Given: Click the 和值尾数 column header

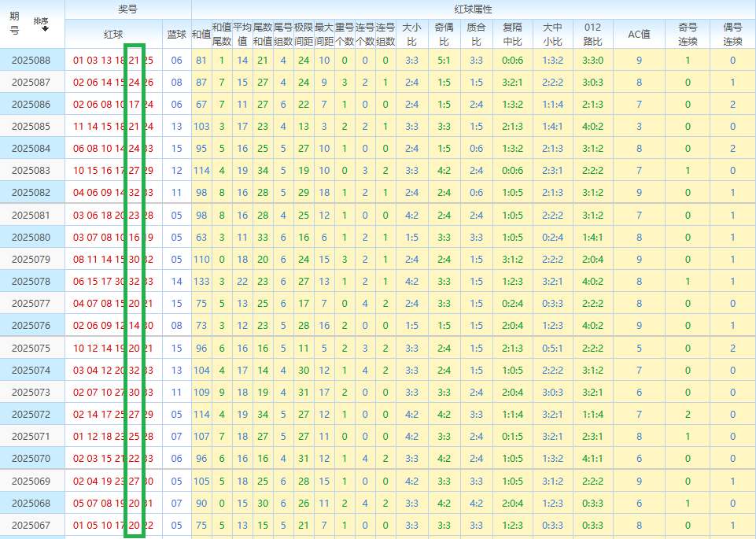Looking at the screenshot, I should pos(222,35).
